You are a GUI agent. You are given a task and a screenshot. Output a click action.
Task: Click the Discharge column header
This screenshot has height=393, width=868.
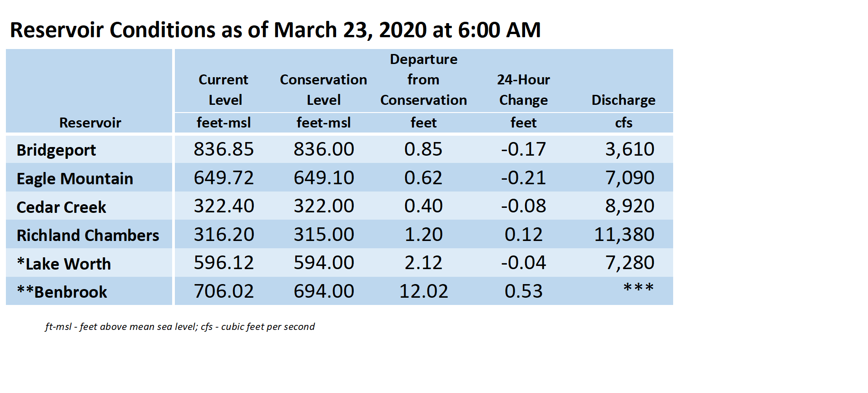coord(623,100)
